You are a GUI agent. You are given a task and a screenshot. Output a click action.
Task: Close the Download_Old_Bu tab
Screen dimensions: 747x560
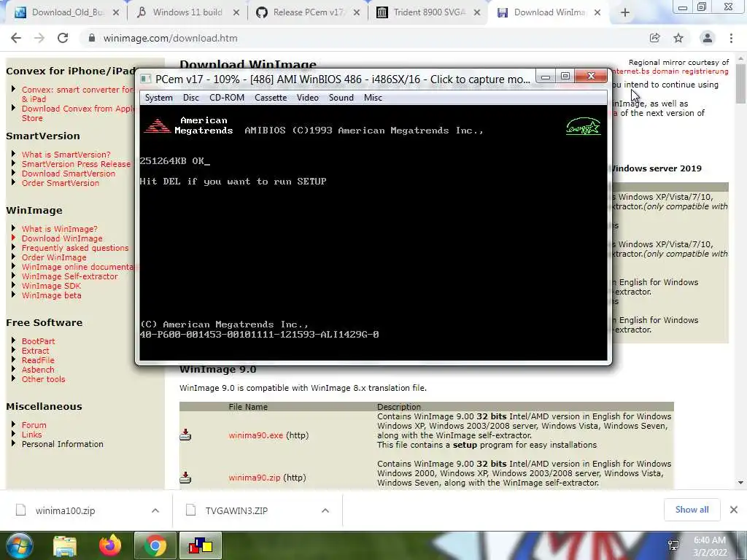coord(115,13)
